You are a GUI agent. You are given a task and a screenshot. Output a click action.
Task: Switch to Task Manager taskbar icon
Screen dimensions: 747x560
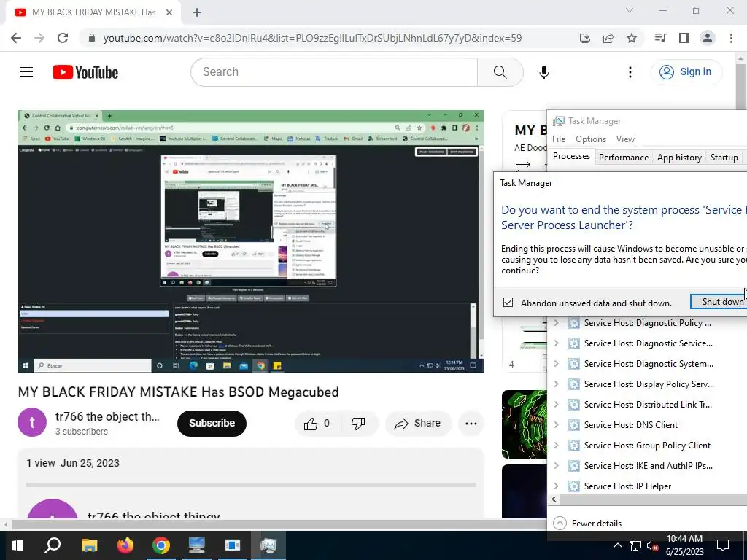point(268,545)
